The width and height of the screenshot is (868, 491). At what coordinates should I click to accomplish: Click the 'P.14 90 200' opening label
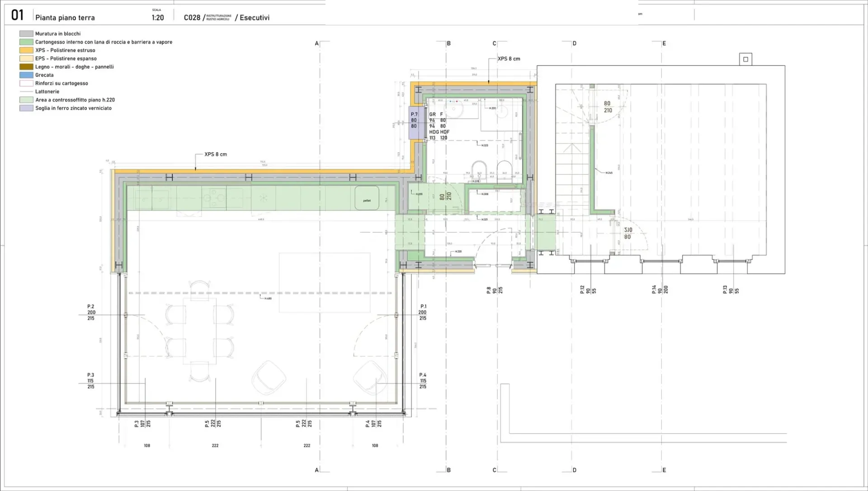(x=660, y=290)
